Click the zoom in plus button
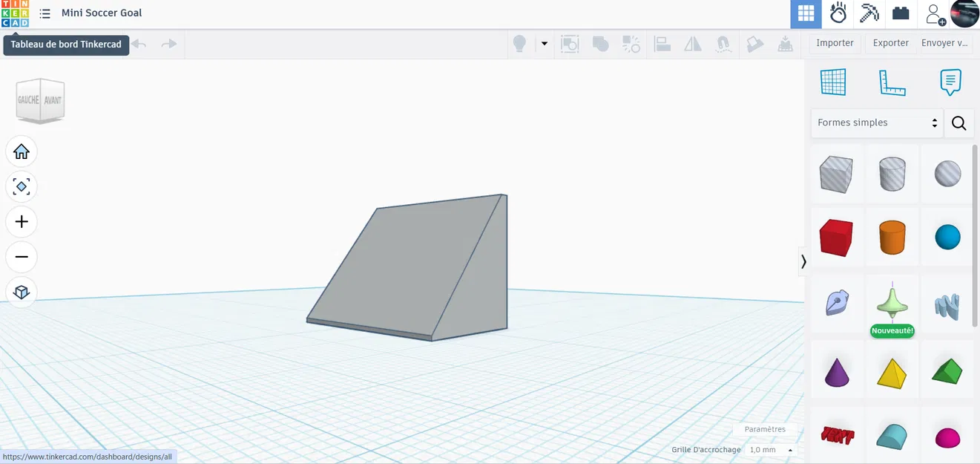Screen dimensions: 980x464 click(22, 221)
